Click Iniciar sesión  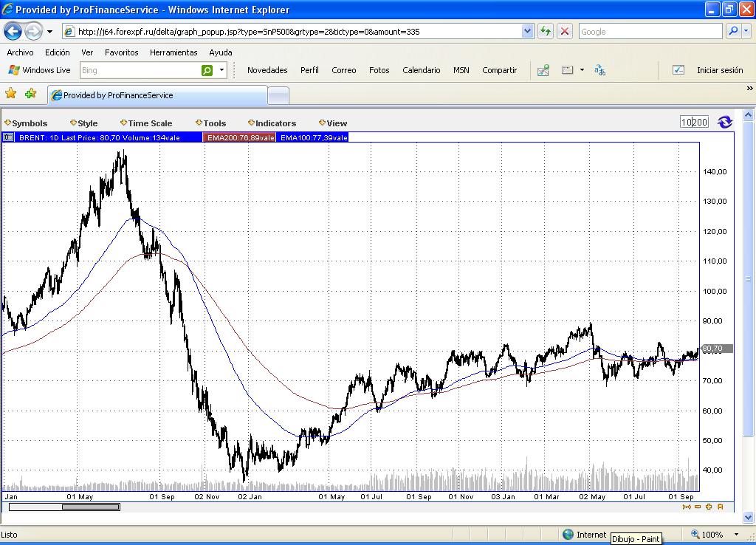(x=720, y=70)
